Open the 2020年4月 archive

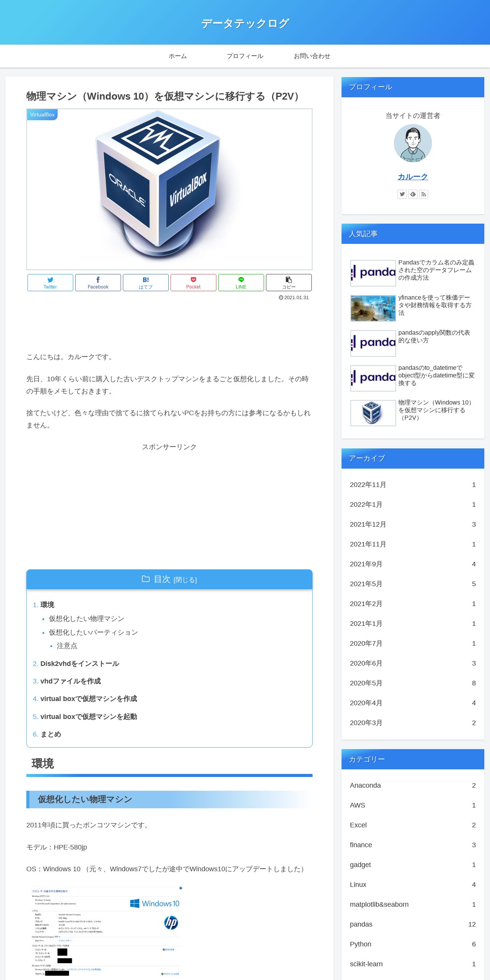(413, 703)
